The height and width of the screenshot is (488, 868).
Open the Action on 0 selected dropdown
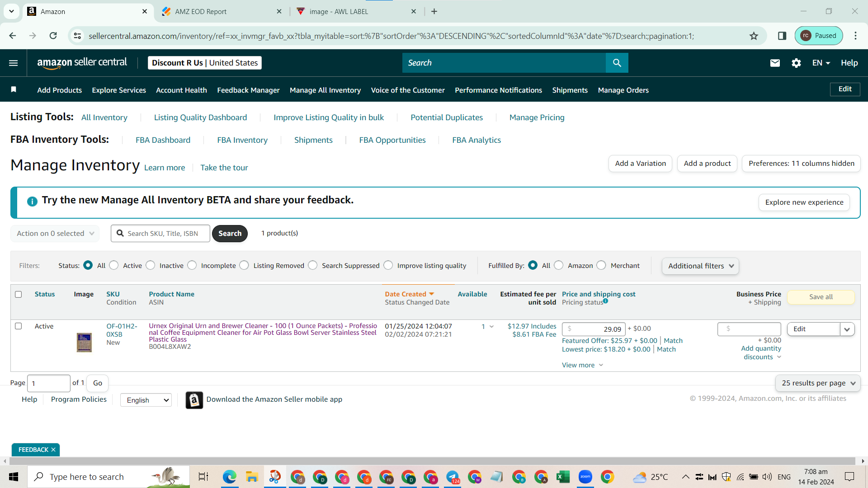(x=55, y=233)
